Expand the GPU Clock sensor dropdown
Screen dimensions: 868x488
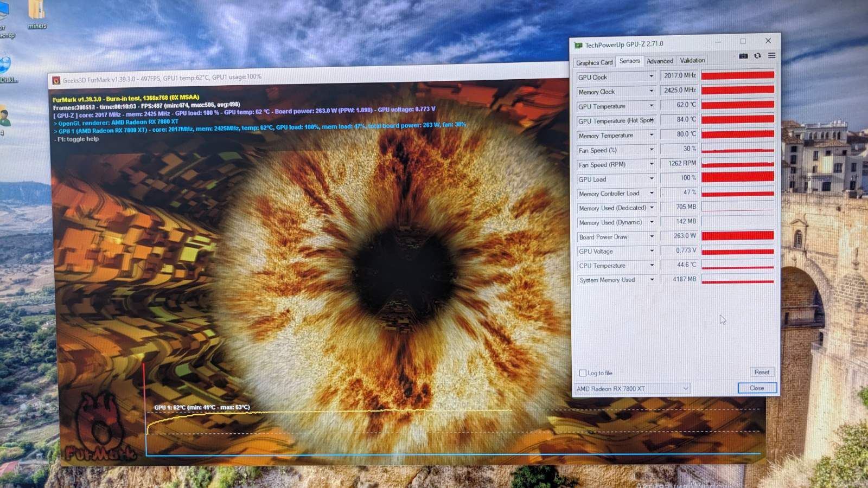651,76
